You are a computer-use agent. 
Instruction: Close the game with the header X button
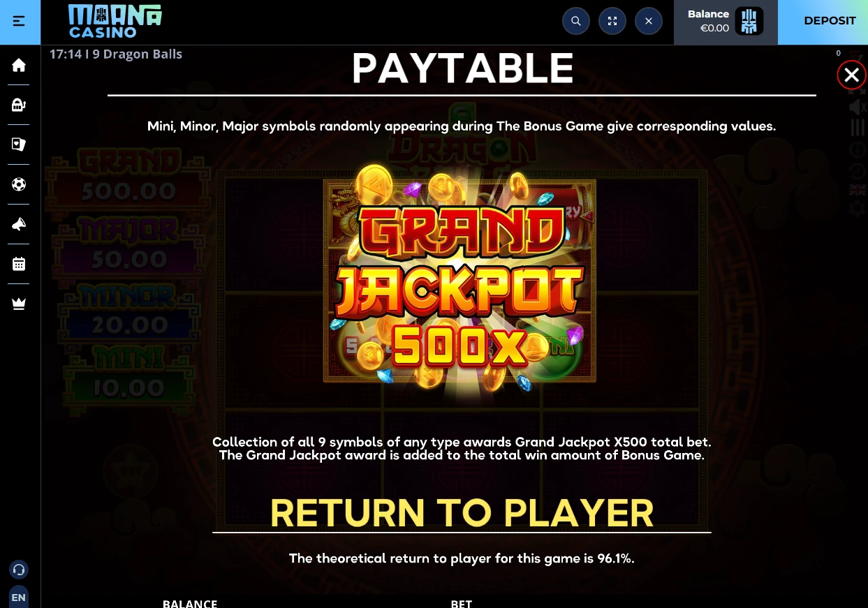click(x=649, y=21)
